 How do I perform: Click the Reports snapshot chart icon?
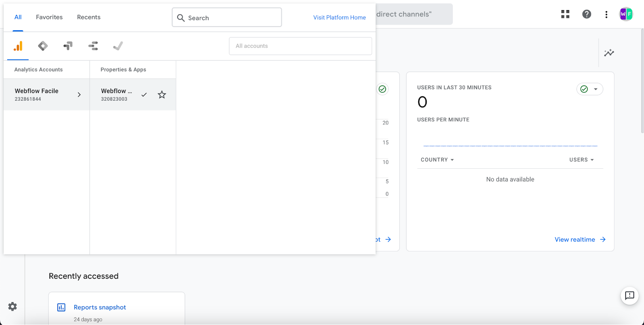(x=61, y=307)
